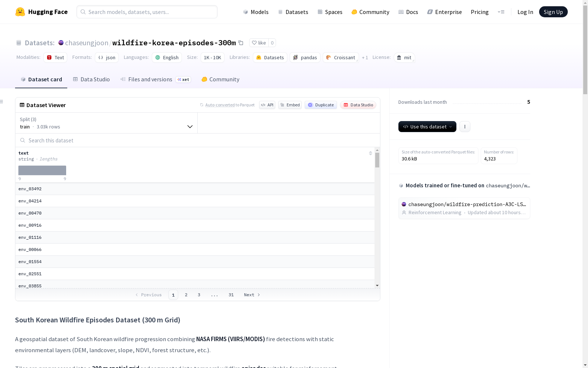The width and height of the screenshot is (588, 368).
Task: Click the viewer scrollbar down arrow
Action: [x=377, y=286]
